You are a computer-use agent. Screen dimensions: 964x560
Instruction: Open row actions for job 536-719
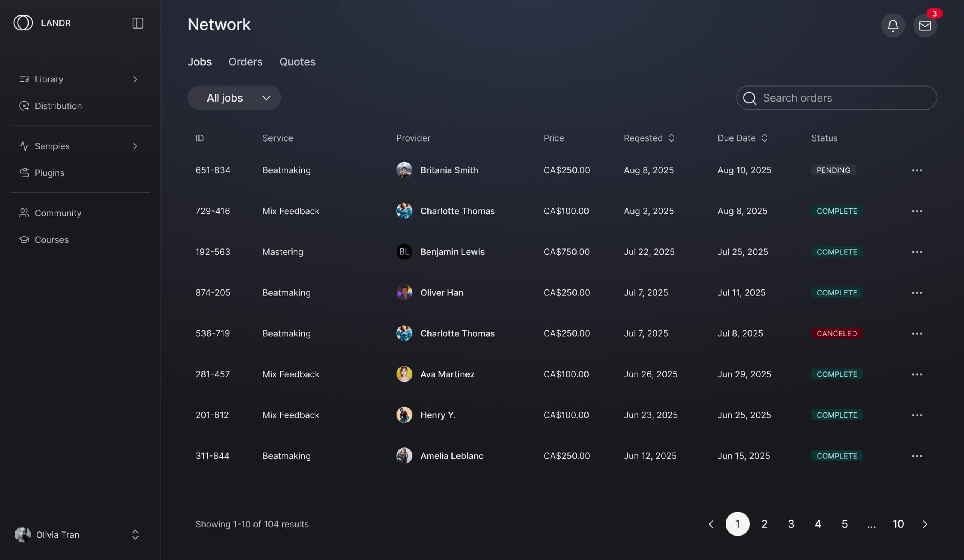917,333
